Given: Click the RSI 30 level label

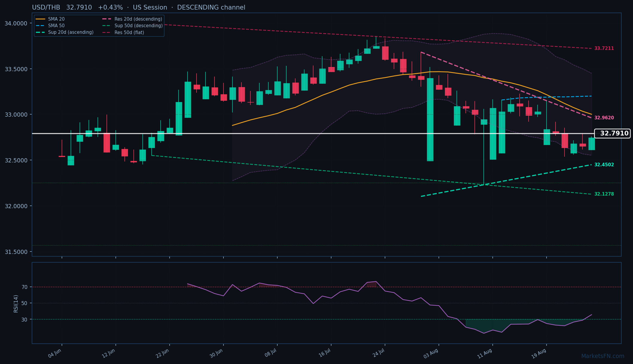Looking at the screenshot, I should click(25, 319).
